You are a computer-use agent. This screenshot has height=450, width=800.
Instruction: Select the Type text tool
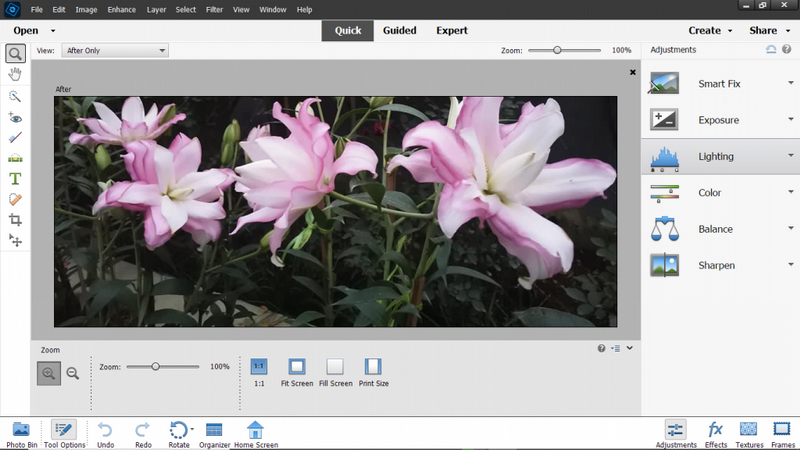point(15,179)
